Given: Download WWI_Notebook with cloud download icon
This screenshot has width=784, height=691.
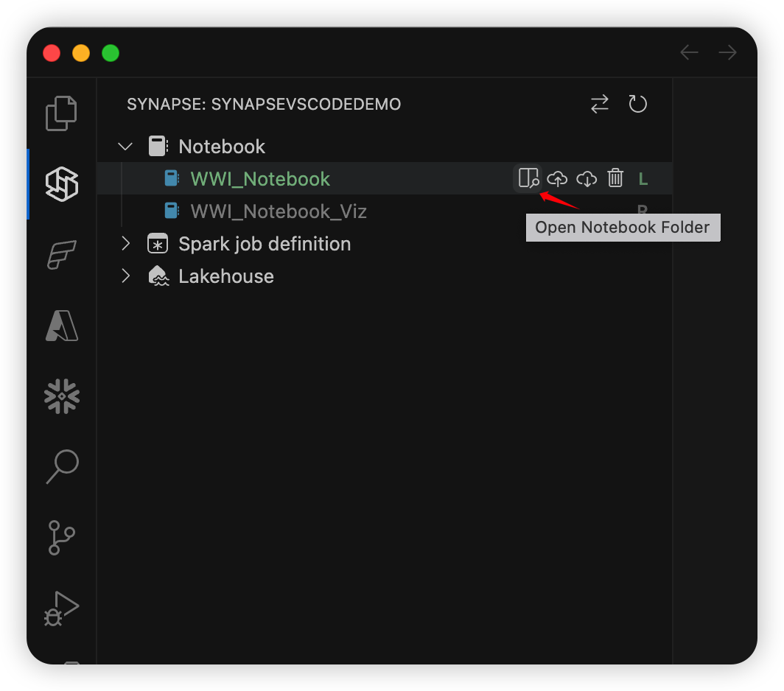Looking at the screenshot, I should (587, 178).
